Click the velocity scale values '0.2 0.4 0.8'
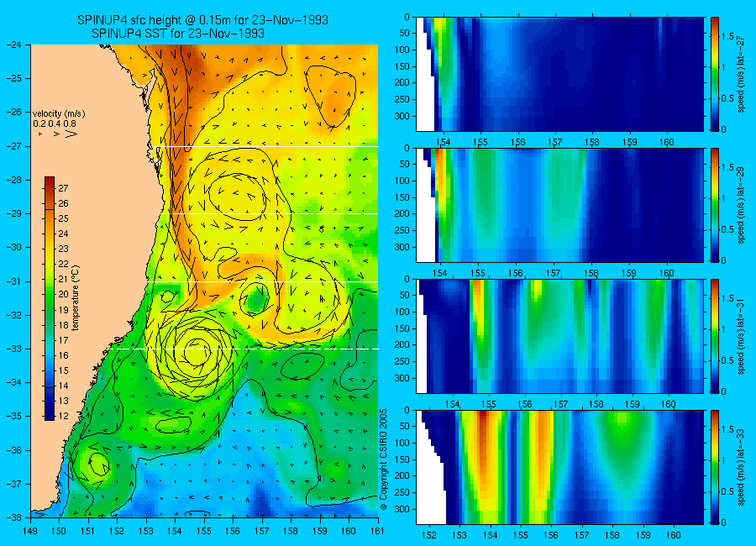Viewport: 756px width, 546px height. tap(55, 123)
